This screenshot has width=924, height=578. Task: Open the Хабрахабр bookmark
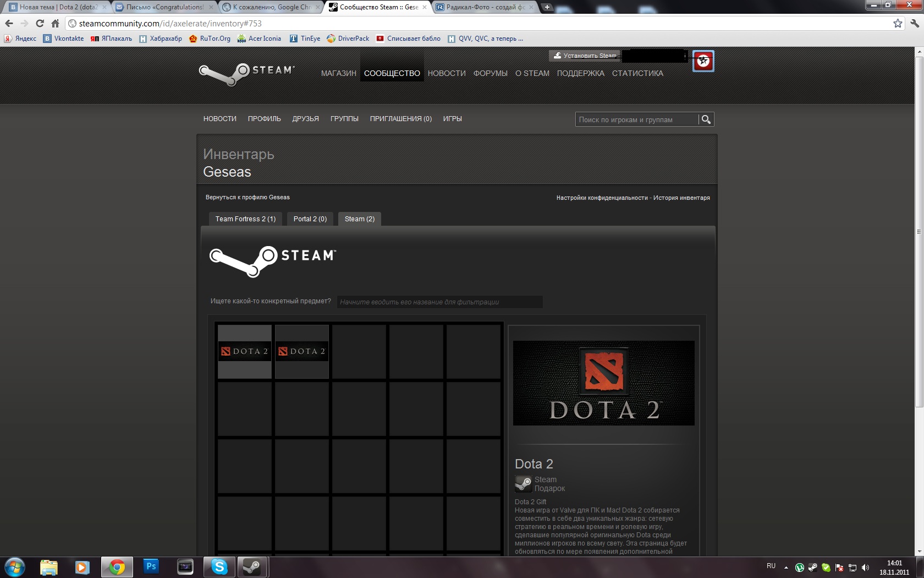tap(160, 39)
